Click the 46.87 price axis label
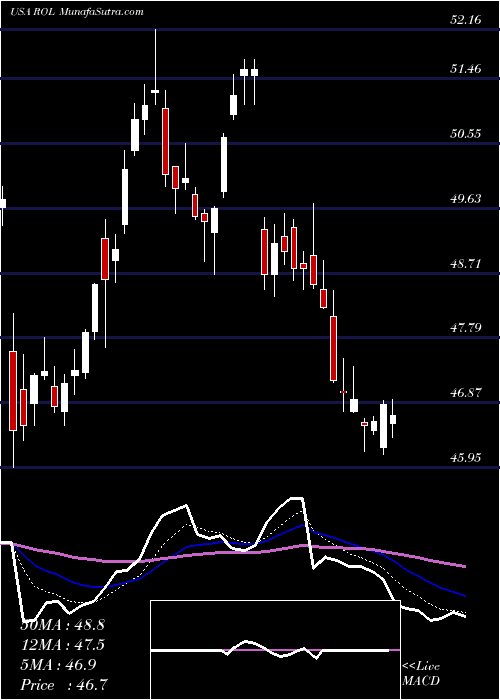The width and height of the screenshot is (500, 700). tap(466, 393)
